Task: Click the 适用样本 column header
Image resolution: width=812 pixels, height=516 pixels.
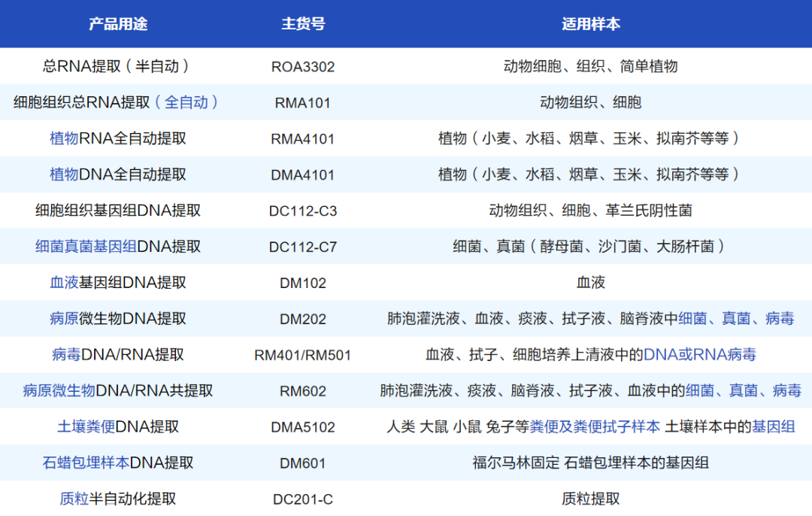Action: coord(591,24)
